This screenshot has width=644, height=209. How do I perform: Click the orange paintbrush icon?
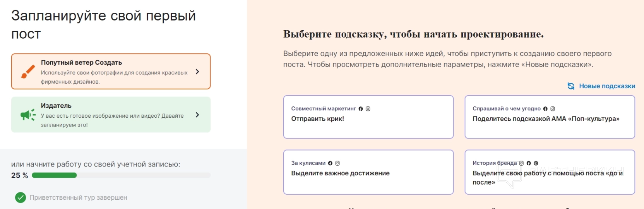click(x=28, y=72)
